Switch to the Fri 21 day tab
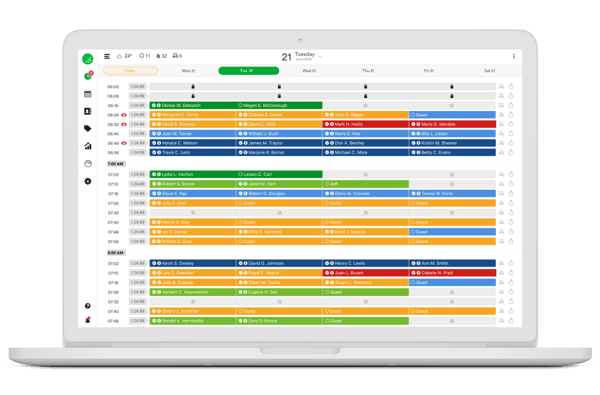The image size is (600, 395). 429,71
